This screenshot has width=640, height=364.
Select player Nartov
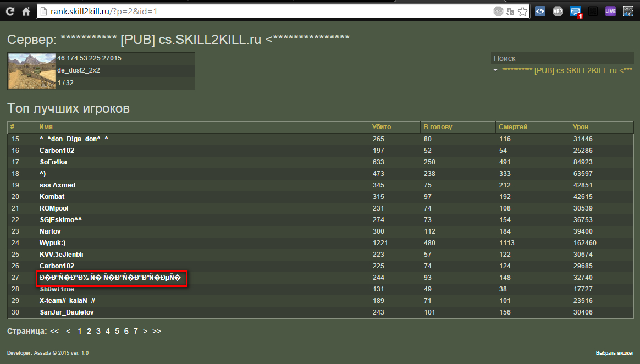[x=50, y=231]
